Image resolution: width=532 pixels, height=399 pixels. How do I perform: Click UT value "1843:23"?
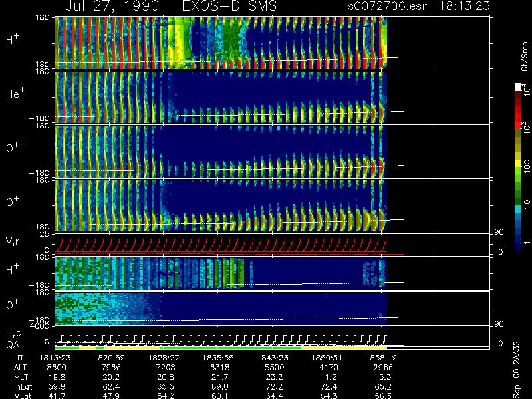click(272, 358)
